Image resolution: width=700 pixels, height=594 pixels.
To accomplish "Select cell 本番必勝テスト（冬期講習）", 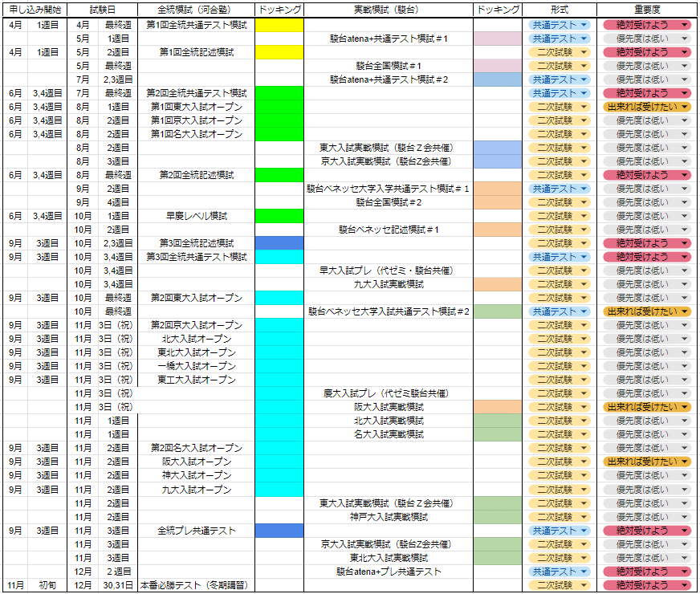I will coord(197,585).
